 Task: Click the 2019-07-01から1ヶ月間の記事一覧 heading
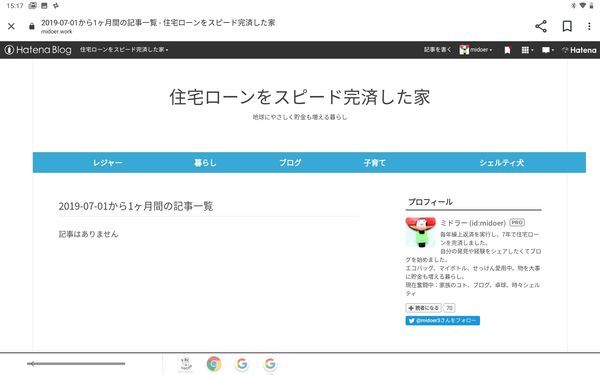pyautogui.click(x=135, y=206)
